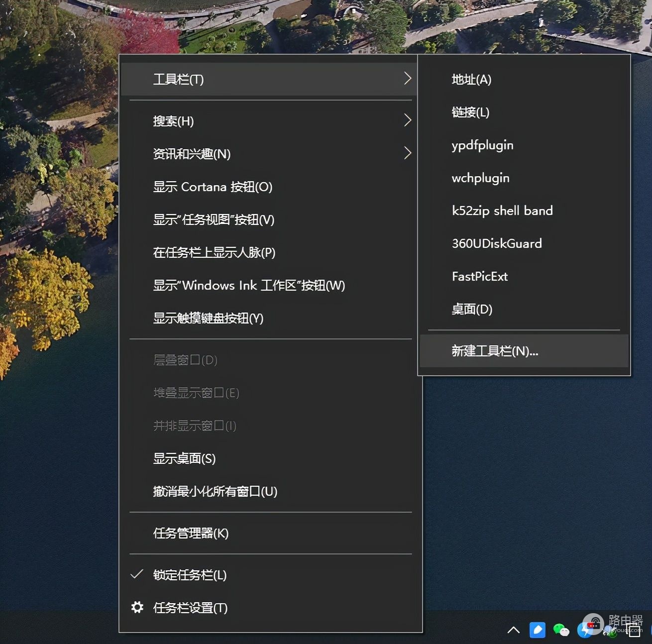
Task: Show hidden tray icons with up arrow
Action: [x=513, y=630]
